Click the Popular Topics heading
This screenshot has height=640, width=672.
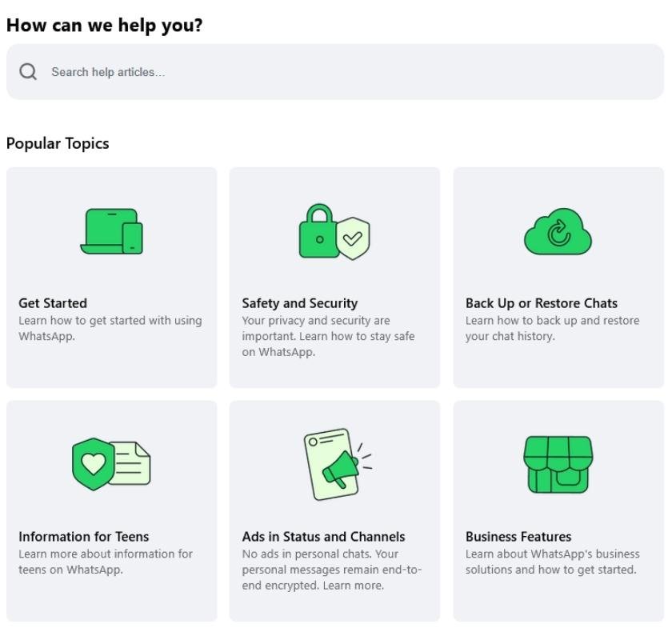[x=58, y=143]
